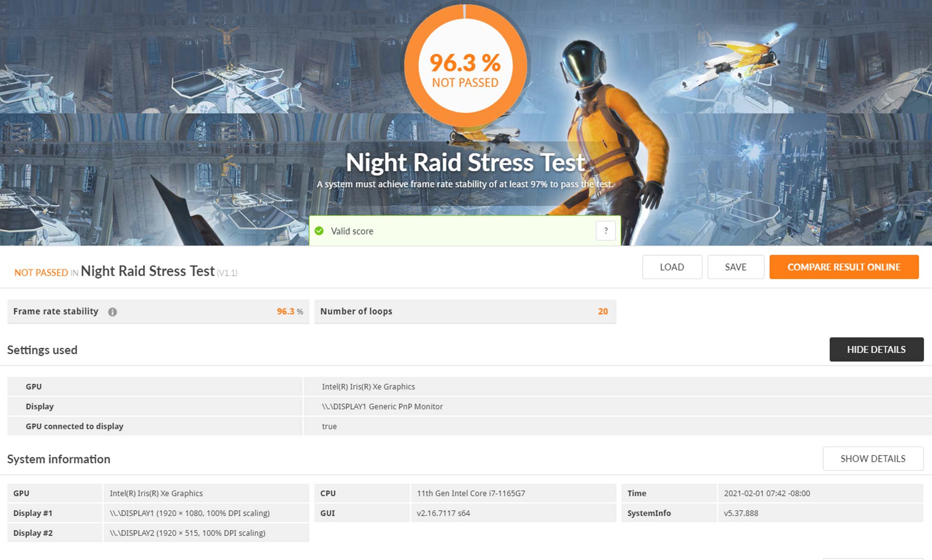Screen dimensions: 932x560
Task: Collapse settings with HIDE DETAILS
Action: 876,349
